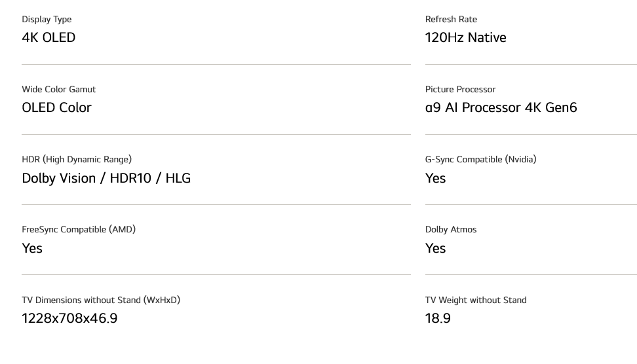Image resolution: width=637 pixels, height=364 pixels.
Task: Select the 1228x708x46.9 dimensions value
Action: [x=69, y=319]
